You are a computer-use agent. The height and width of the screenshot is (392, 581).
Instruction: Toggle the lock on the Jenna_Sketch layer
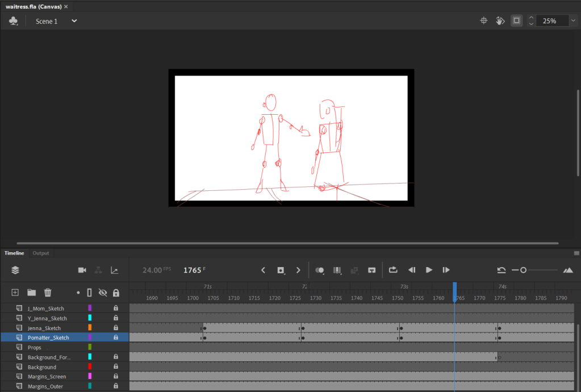click(116, 328)
